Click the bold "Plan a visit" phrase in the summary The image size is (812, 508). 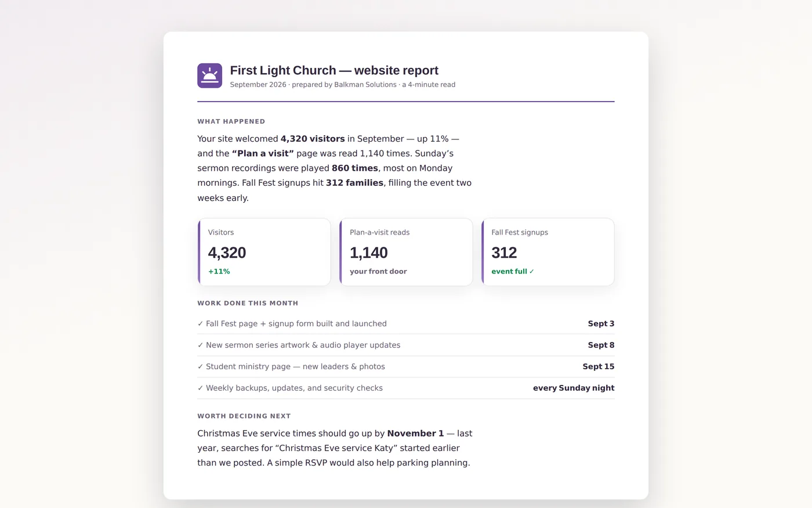263,153
